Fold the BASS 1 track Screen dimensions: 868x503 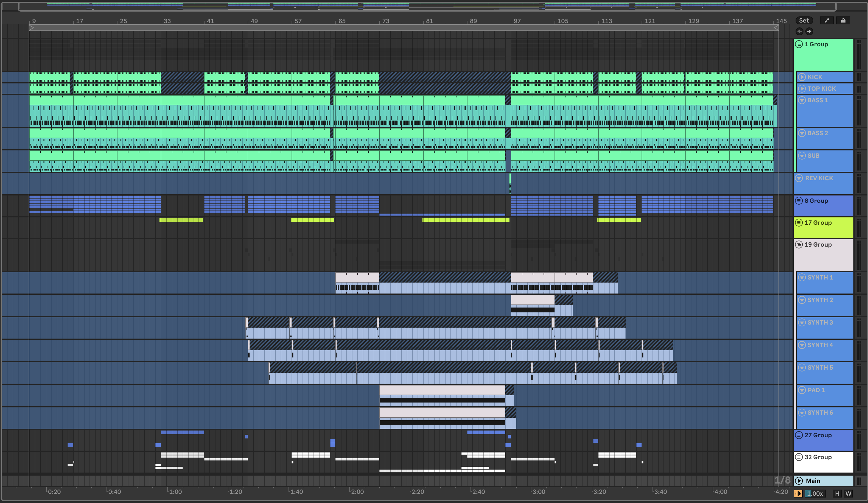[x=802, y=100]
